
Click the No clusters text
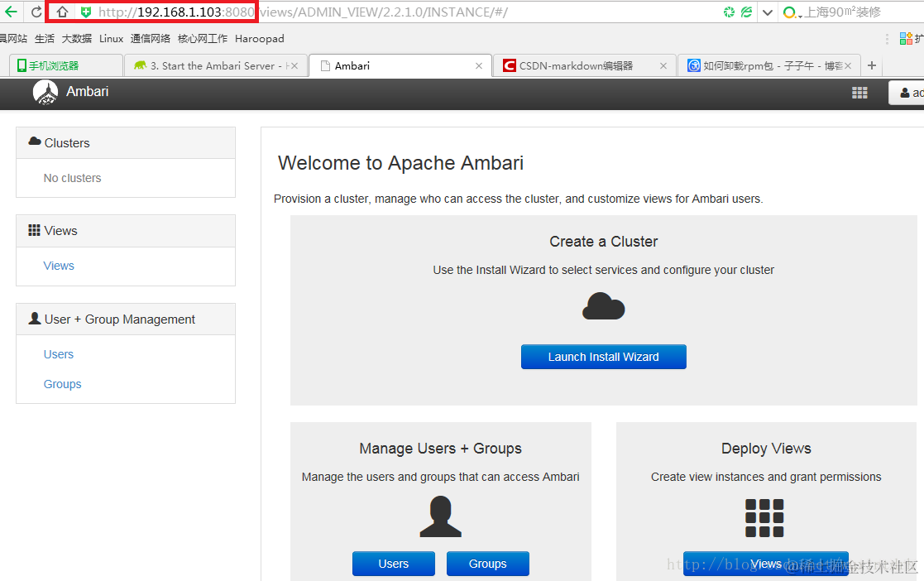pyautogui.click(x=73, y=178)
